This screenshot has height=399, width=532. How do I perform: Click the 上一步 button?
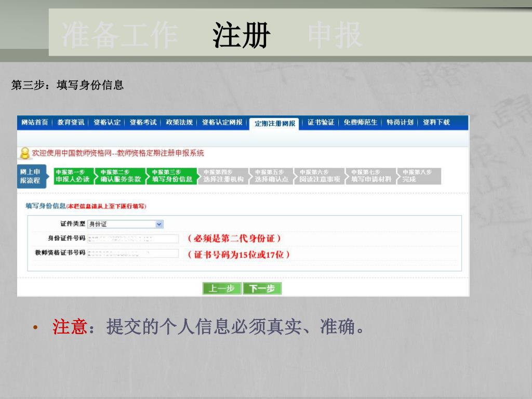click(222, 288)
